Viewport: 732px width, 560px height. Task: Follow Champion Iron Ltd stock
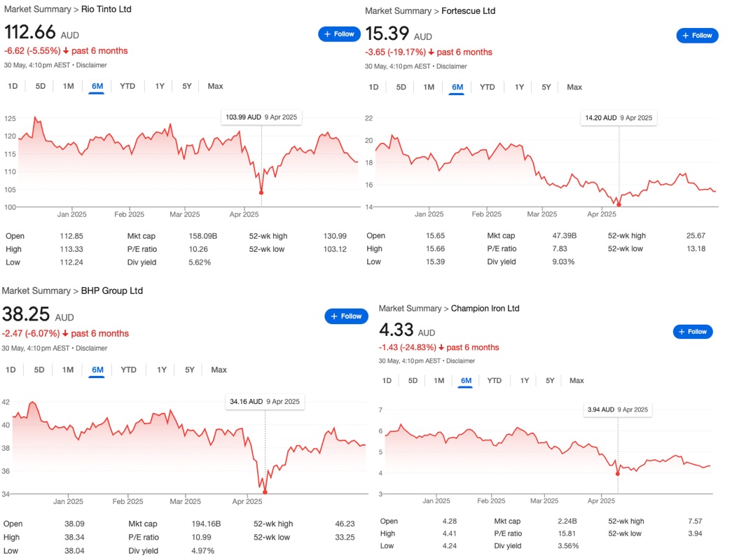[692, 332]
